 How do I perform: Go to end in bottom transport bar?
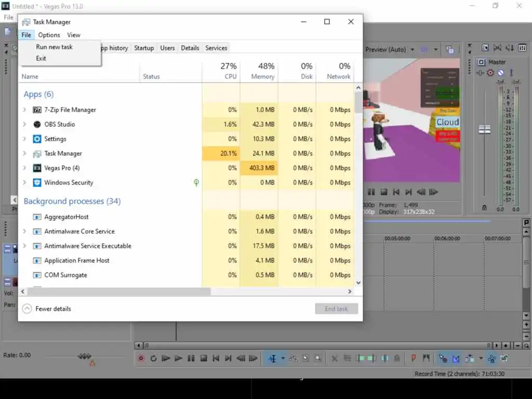click(229, 358)
